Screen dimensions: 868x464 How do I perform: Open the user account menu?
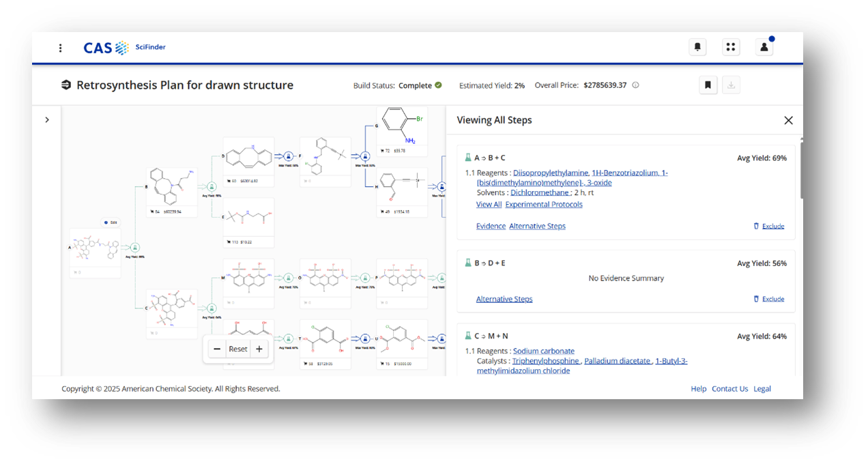click(x=764, y=47)
